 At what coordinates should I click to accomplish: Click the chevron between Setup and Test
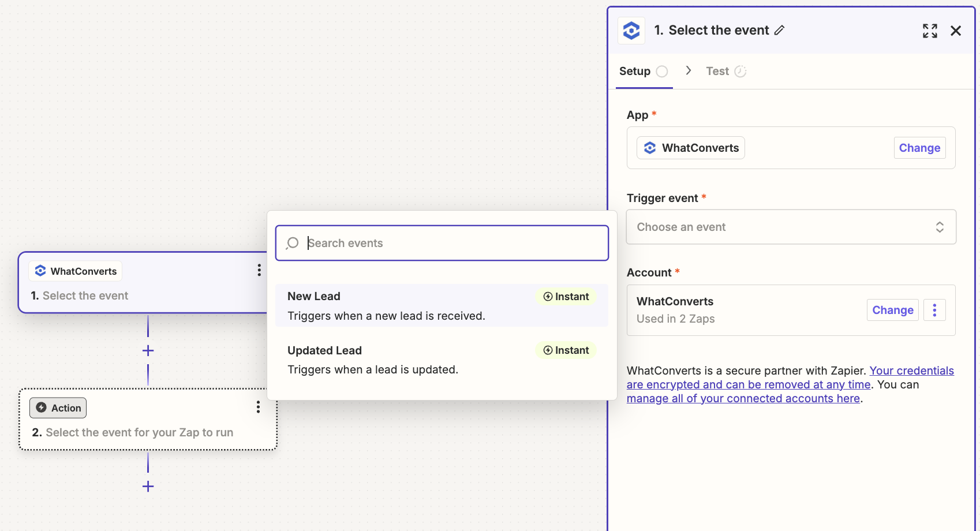688,70
